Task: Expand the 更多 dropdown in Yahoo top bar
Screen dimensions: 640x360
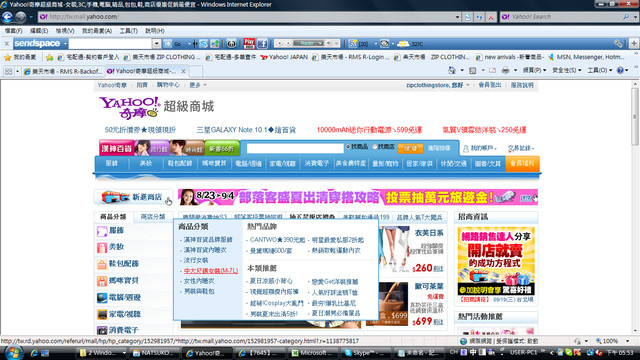Action: [198, 85]
